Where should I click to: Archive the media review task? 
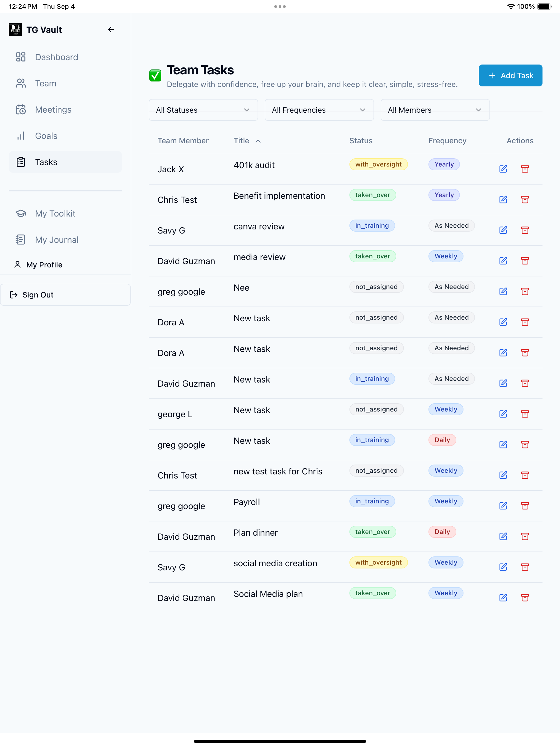[525, 261]
